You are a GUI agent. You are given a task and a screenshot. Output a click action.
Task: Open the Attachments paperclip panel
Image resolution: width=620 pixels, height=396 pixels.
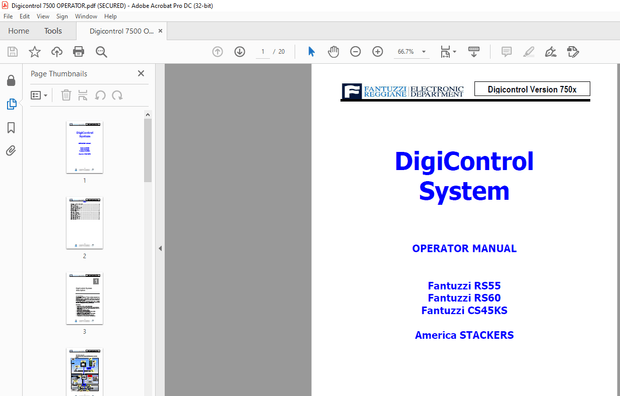pos(11,151)
